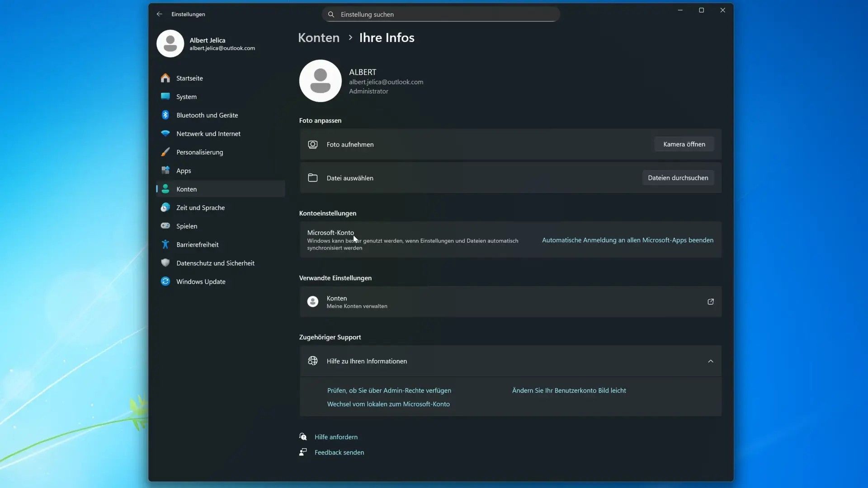This screenshot has height=488, width=868.
Task: Click the Hilfe anfordern link
Action: click(336, 437)
